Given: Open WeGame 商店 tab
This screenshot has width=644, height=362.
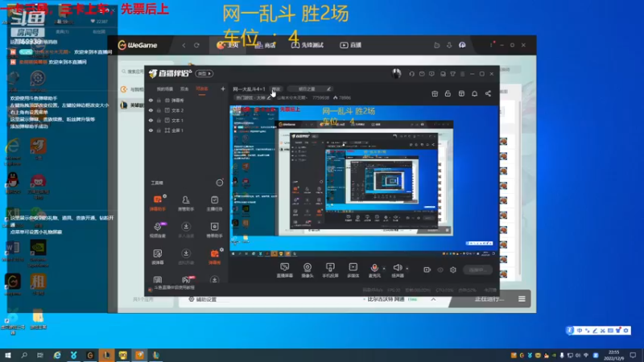Looking at the screenshot, I should click(265, 45).
